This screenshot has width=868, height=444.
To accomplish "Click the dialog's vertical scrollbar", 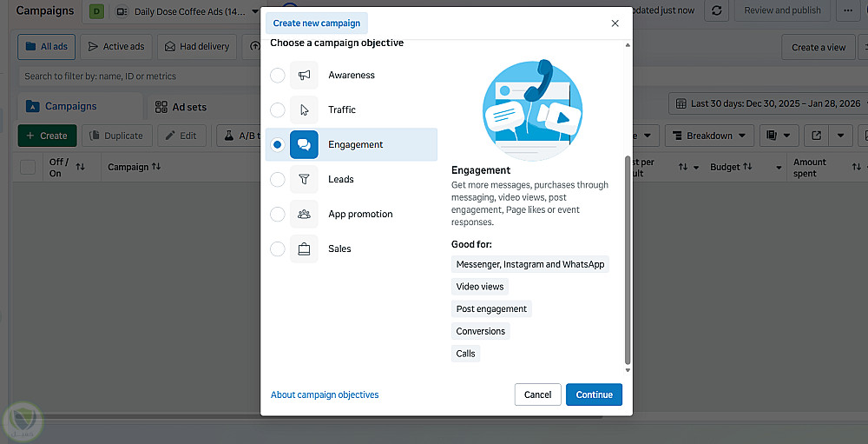I will (x=628, y=261).
